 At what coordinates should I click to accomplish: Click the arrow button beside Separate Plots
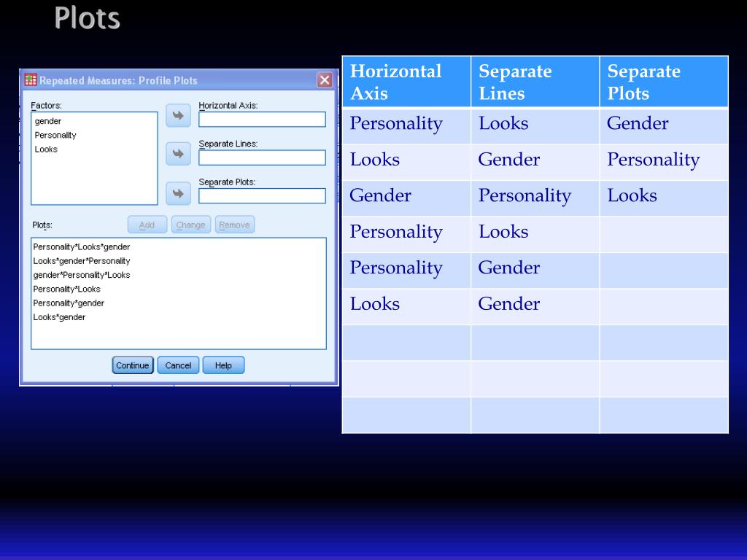pyautogui.click(x=178, y=193)
